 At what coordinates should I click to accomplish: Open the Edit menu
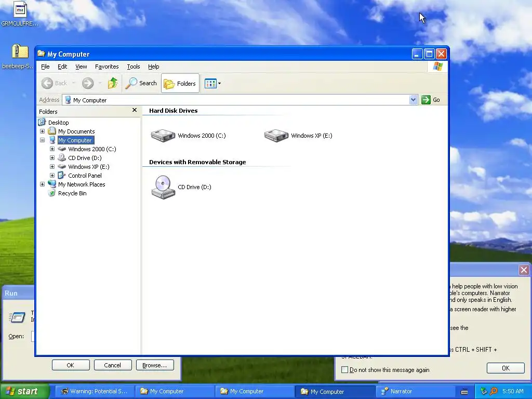click(x=62, y=66)
